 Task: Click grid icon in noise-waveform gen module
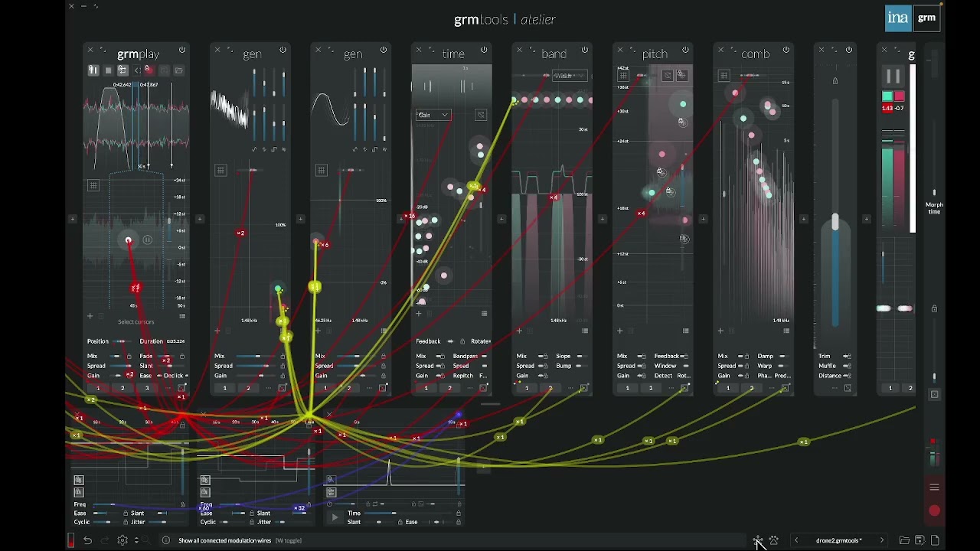220,170
